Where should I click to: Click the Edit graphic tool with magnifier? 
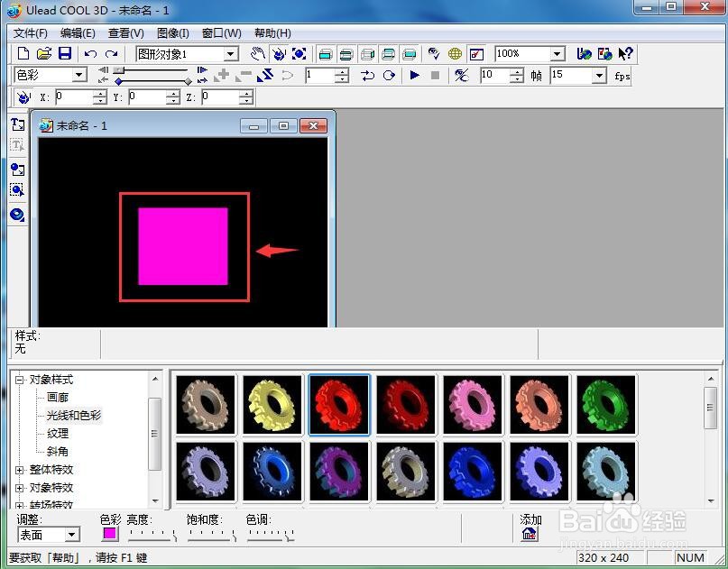pos(18,190)
